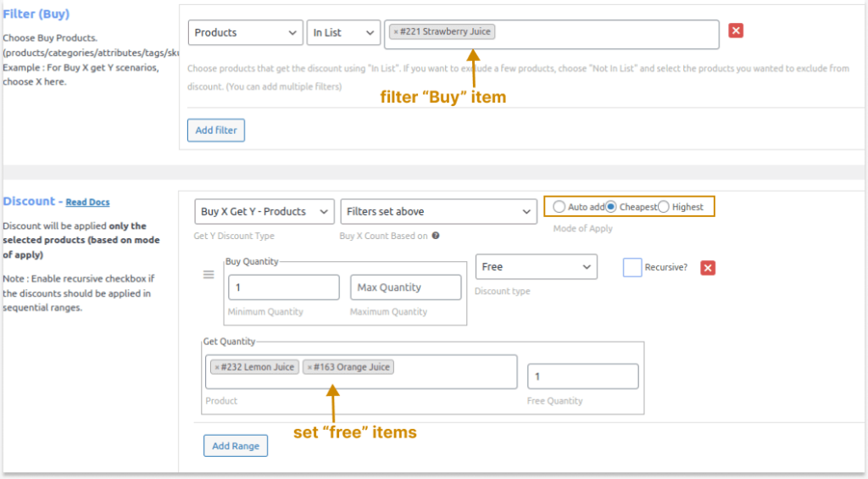Open the Read Docs link
Viewport: 868px width, 479px height.
(x=87, y=202)
